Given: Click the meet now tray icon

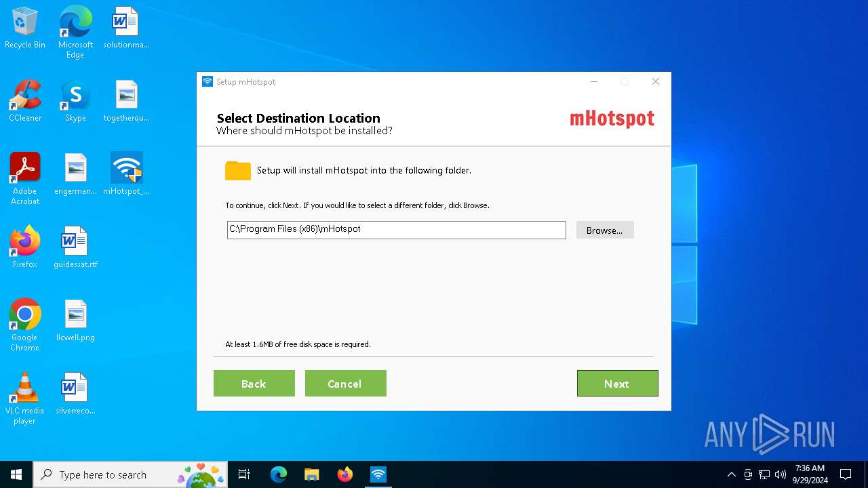Looking at the screenshot, I should coord(748,474).
